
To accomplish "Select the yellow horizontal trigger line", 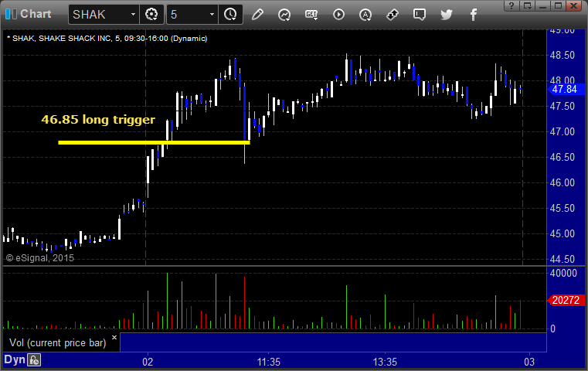I will pos(154,142).
